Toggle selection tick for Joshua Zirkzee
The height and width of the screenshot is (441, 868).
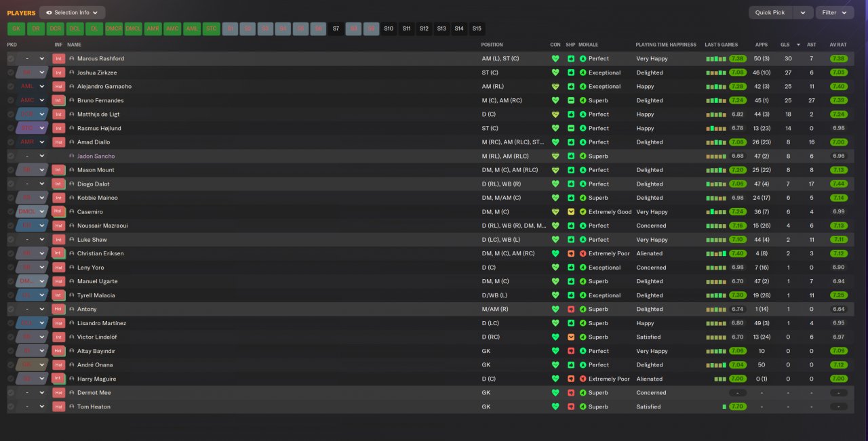point(11,72)
